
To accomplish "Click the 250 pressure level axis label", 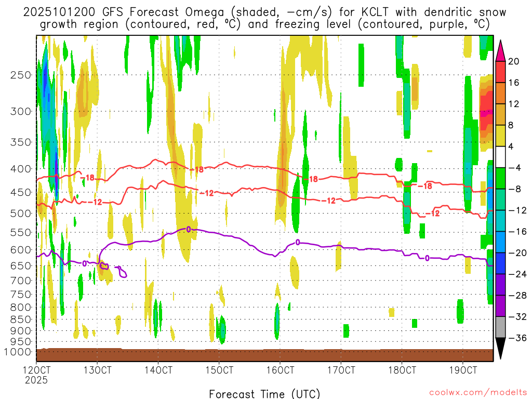I will pyautogui.click(x=21, y=75).
